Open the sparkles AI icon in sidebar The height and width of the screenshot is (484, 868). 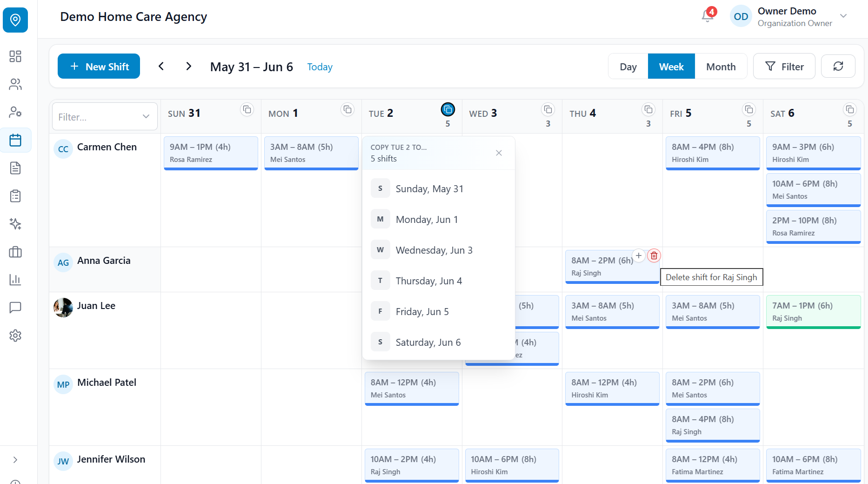tap(15, 224)
